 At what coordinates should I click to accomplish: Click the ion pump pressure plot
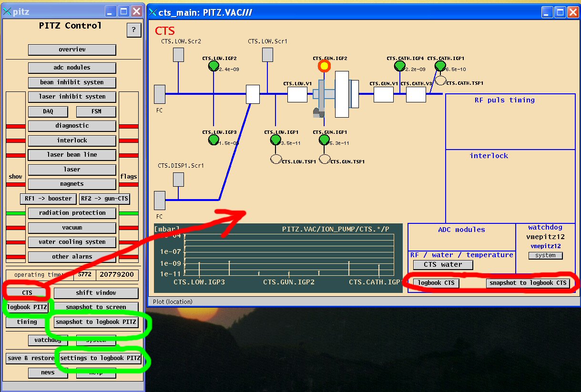[x=278, y=258]
